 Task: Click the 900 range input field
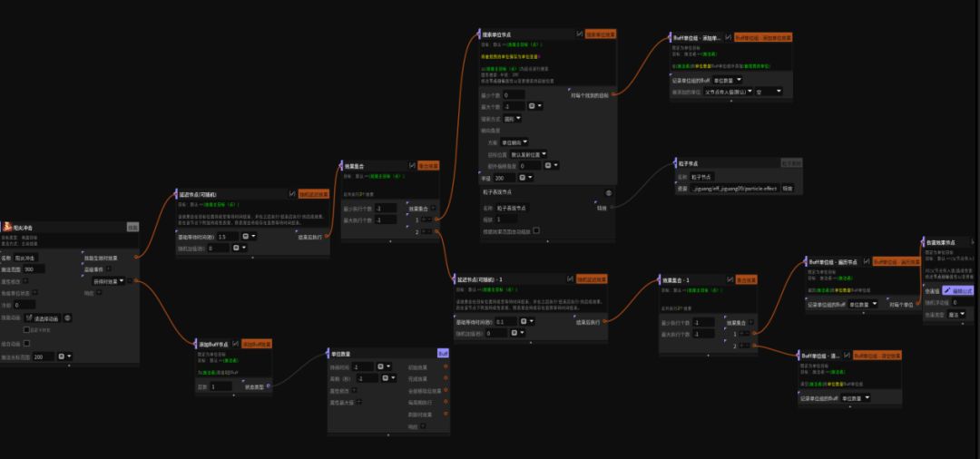click(34, 269)
